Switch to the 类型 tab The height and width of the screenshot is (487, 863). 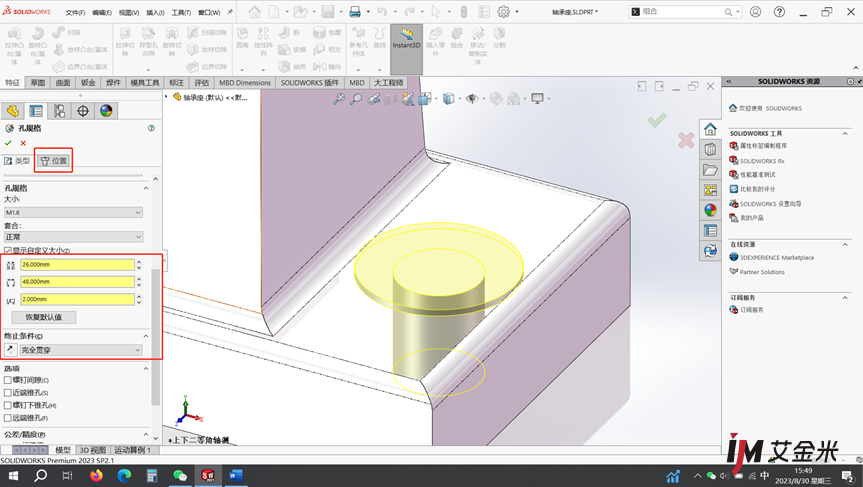[x=18, y=161]
